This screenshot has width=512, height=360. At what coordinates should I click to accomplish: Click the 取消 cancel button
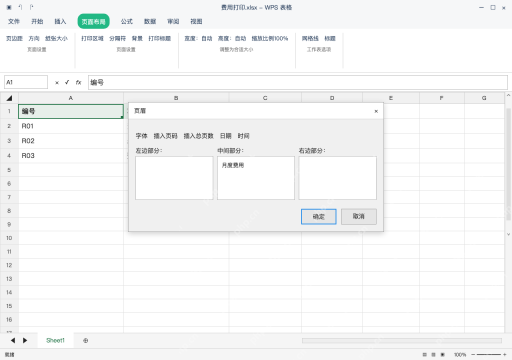point(359,217)
